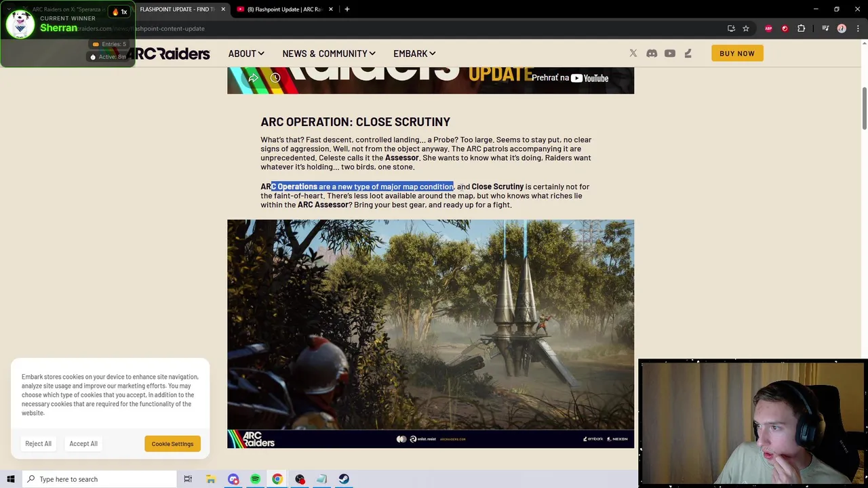
Task: Click the Chrome taskbar icon
Action: [x=277, y=479]
